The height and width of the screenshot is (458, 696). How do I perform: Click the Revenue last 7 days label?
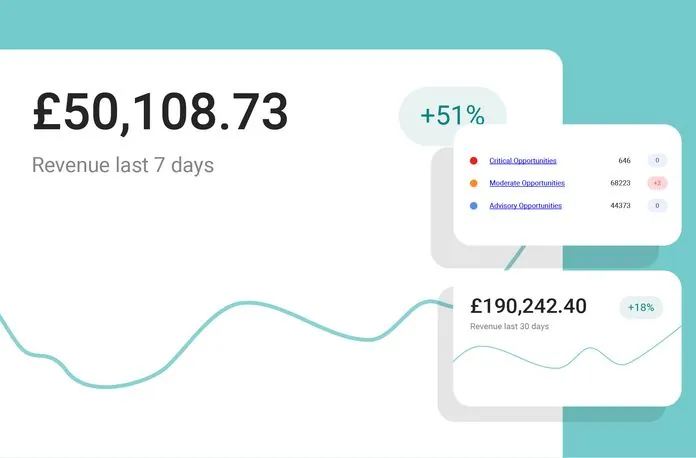tap(123, 165)
